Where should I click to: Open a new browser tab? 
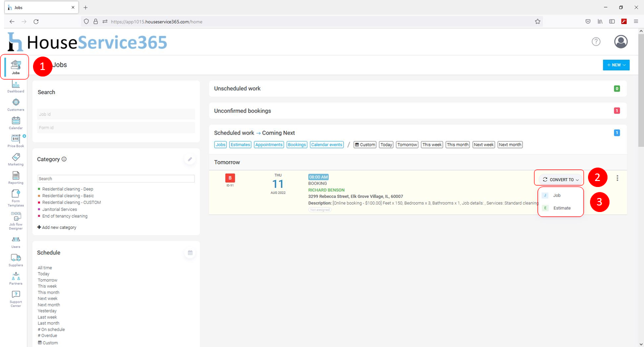click(x=85, y=7)
